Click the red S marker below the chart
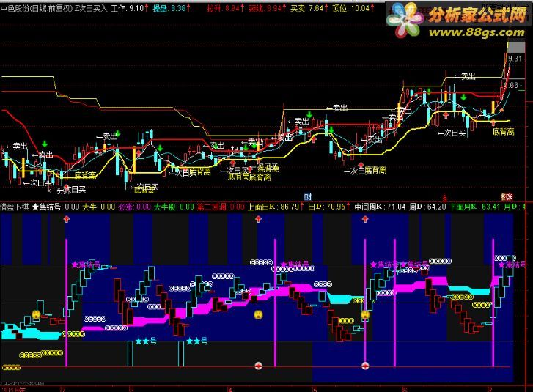Image resolution: width=533 pixels, height=392 pixels. tap(444, 198)
